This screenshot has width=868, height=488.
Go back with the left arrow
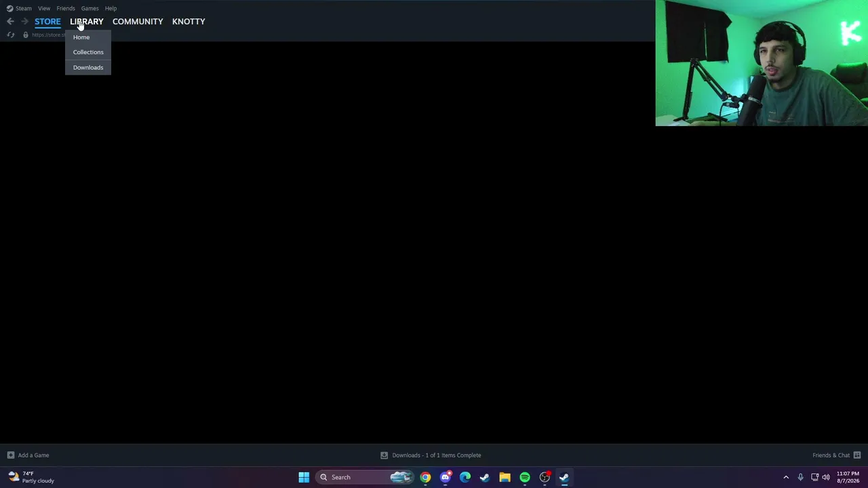[x=10, y=22]
